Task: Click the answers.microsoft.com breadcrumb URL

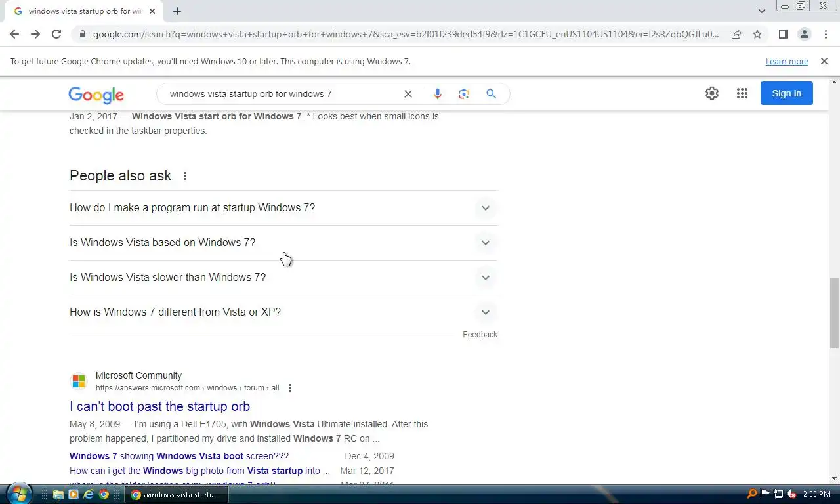Action: pyautogui.click(x=187, y=388)
